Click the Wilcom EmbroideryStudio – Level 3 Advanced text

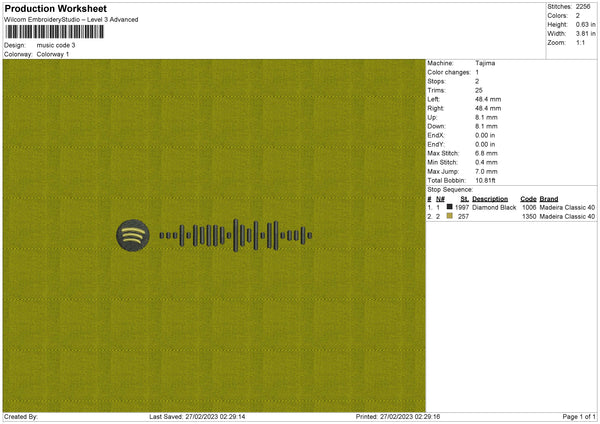[71, 20]
